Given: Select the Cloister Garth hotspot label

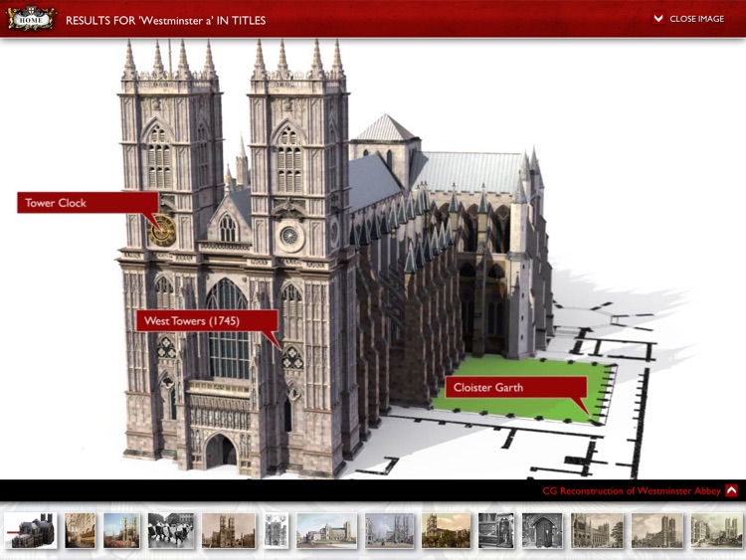Looking at the screenshot, I should pos(515,387).
